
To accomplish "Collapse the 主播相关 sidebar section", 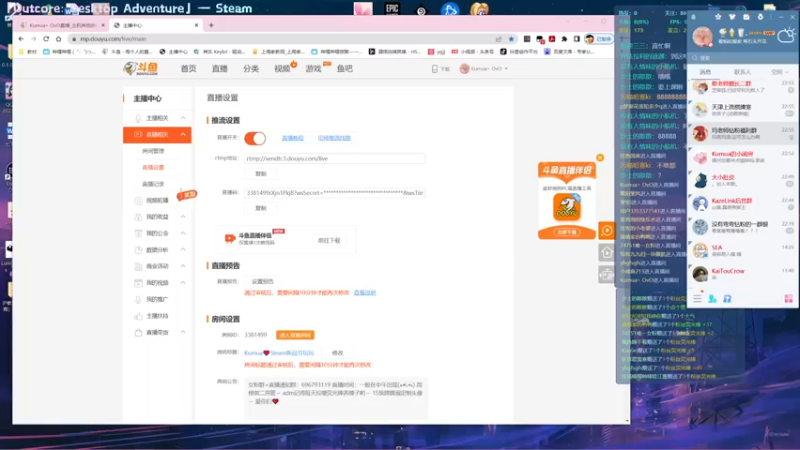I will pyautogui.click(x=183, y=118).
